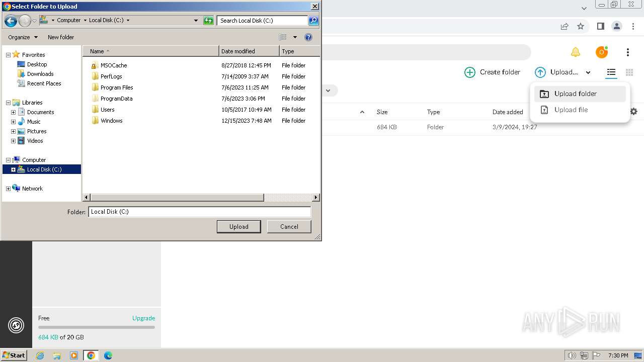Open the address bar history dropdown
Screen dimensions: 644x362
pyautogui.click(x=196, y=21)
